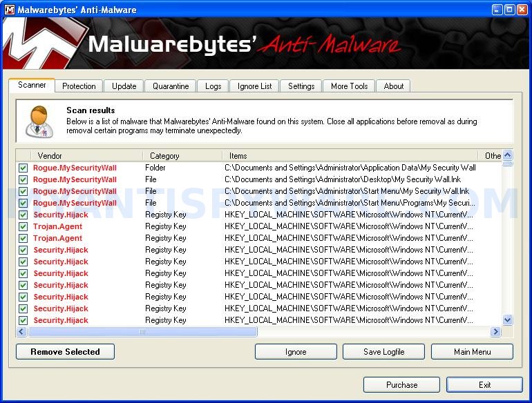Maximize the Malwarebytes window
Viewport: 532px width, 403px height.
[509, 10]
